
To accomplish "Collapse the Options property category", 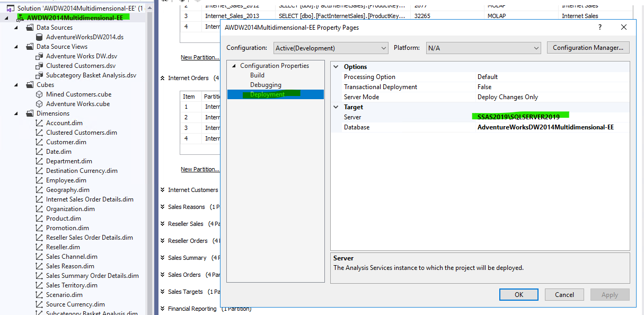I will point(336,67).
